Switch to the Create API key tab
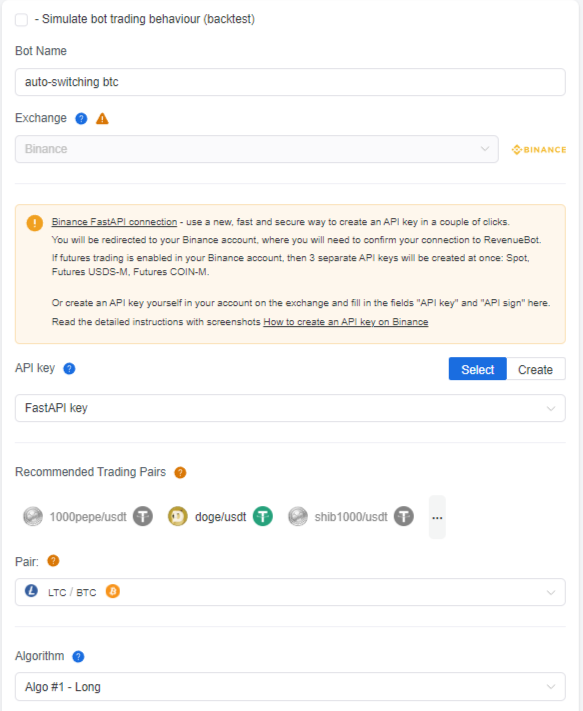Image resolution: width=583 pixels, height=711 pixels. pos(535,369)
